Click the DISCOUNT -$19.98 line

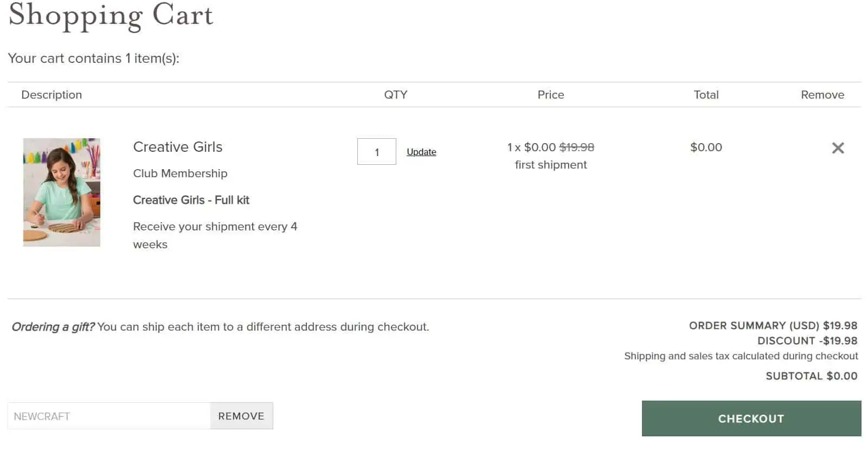[807, 340]
